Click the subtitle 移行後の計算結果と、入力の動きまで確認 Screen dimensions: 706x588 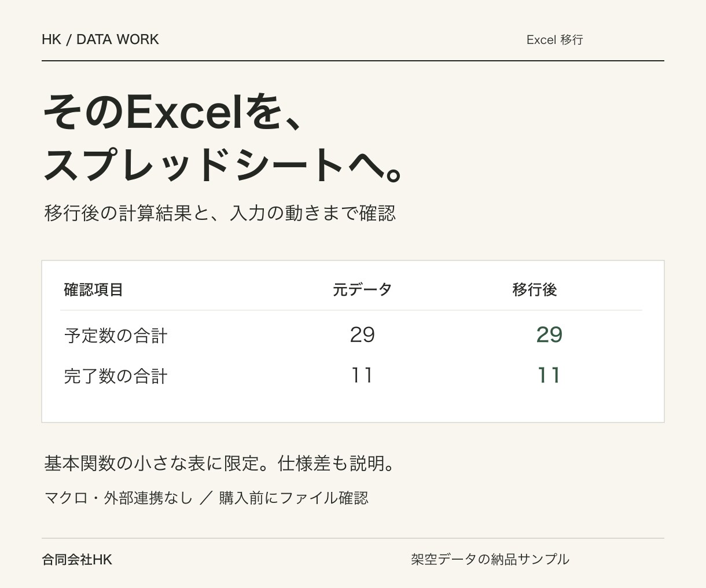[220, 213]
